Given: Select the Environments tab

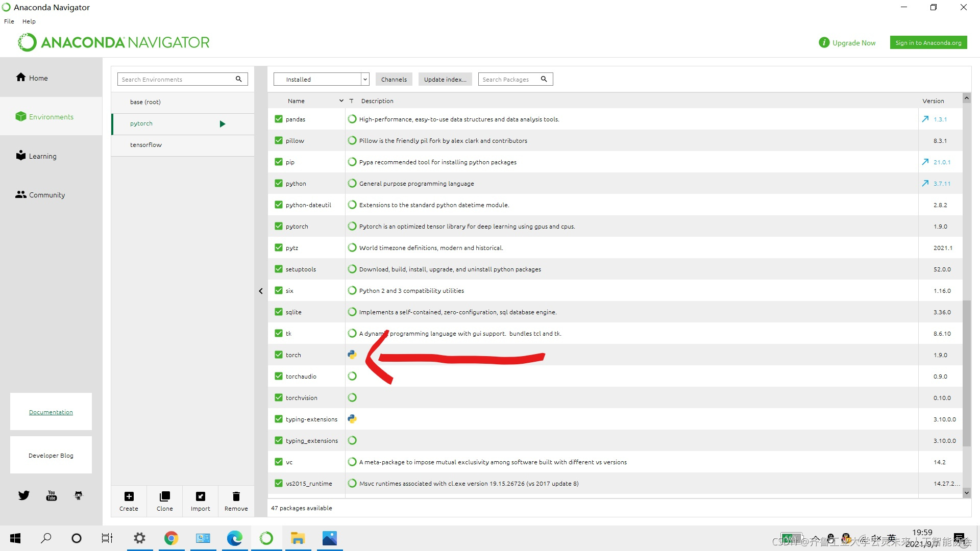Looking at the screenshot, I should [51, 116].
